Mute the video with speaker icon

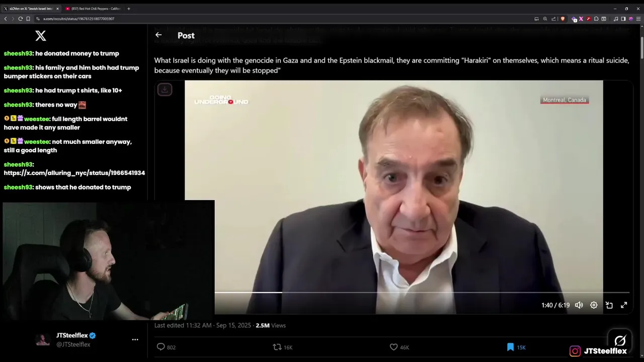point(579,305)
